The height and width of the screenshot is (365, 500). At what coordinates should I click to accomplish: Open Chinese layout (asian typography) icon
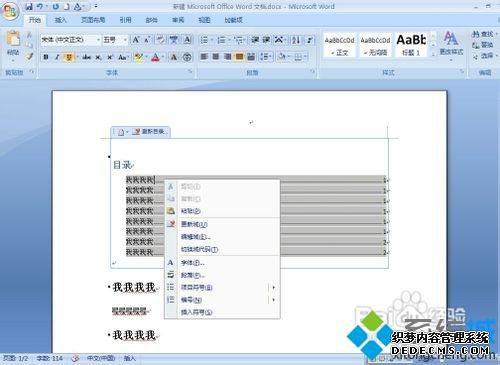279,40
